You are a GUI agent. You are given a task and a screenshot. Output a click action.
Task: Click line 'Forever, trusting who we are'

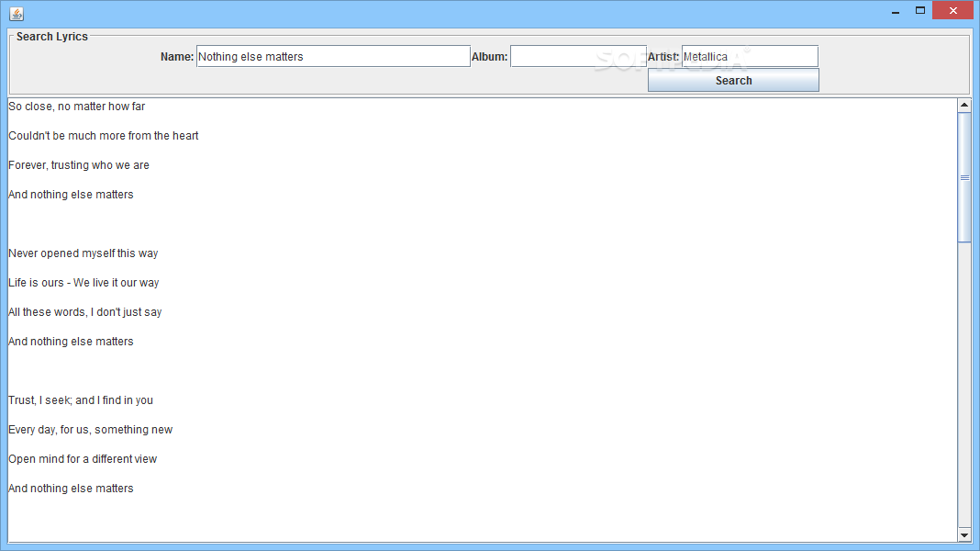point(79,165)
